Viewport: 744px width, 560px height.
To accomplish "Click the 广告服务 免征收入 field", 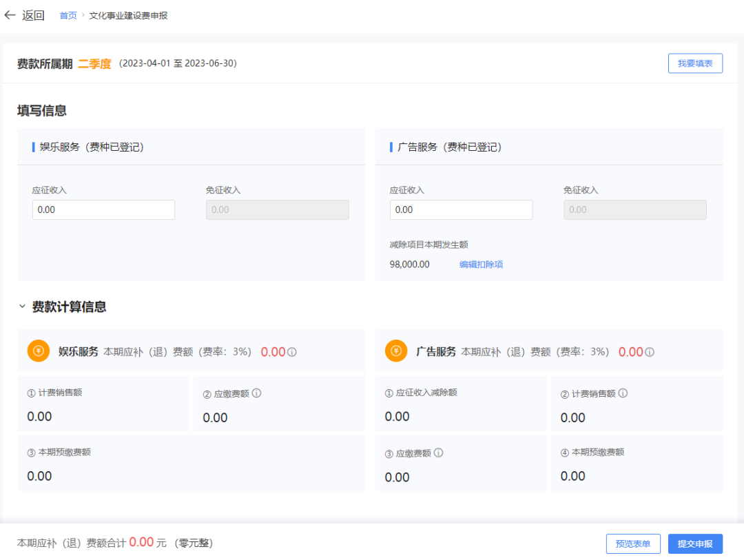I will 634,209.
